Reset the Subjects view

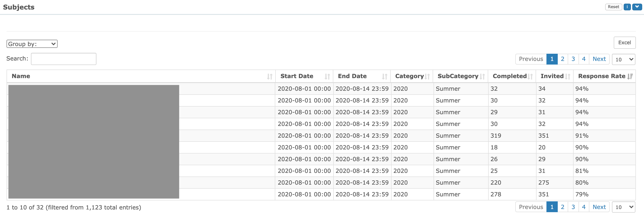[x=614, y=7]
